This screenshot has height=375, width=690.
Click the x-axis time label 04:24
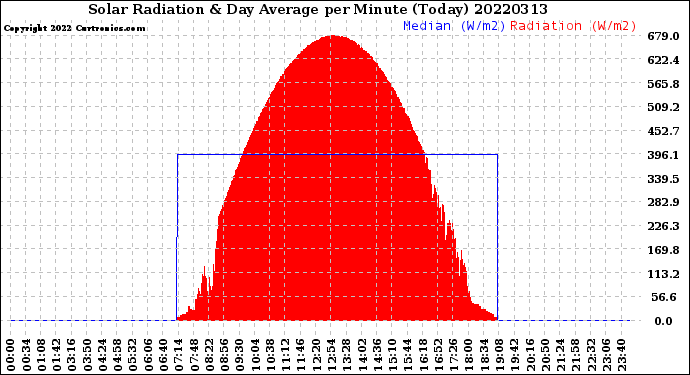pyautogui.click(x=102, y=355)
